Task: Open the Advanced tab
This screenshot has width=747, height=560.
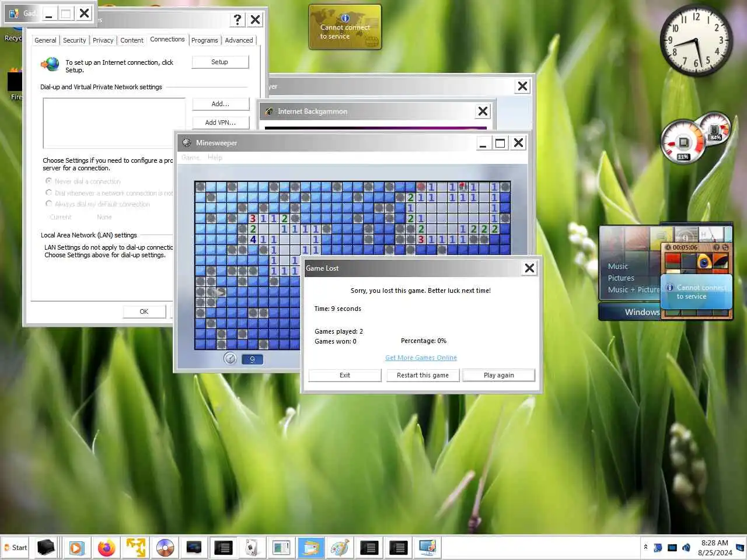Action: point(239,40)
